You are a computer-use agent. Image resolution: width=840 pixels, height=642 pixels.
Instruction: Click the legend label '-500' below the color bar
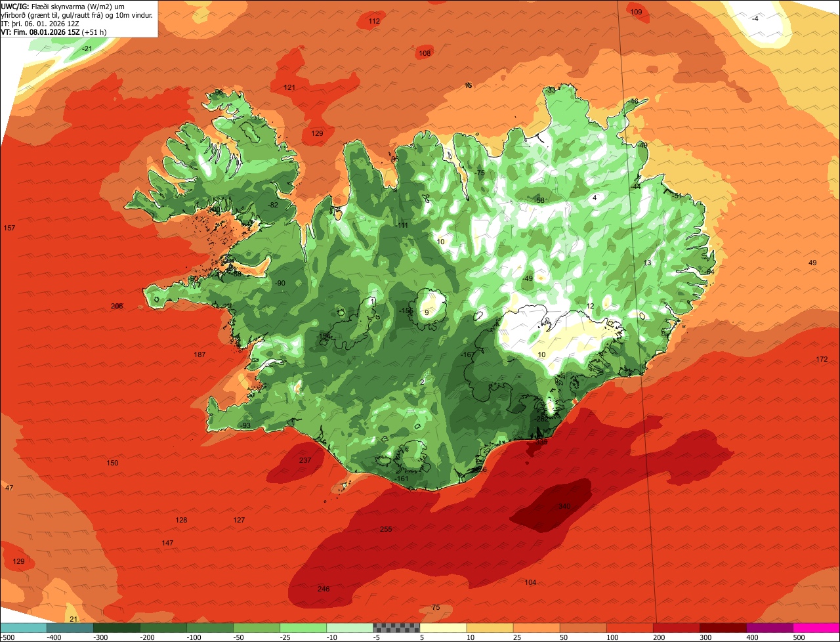(7, 637)
